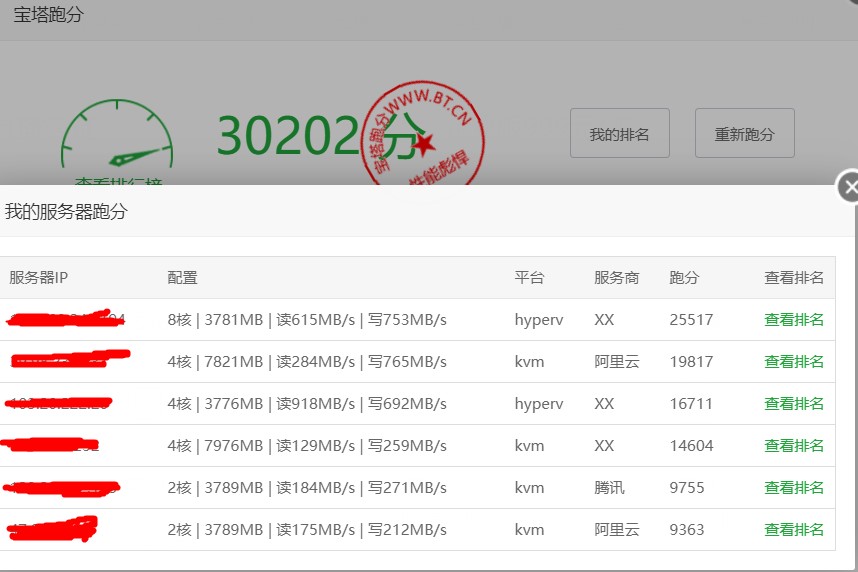This screenshot has height=572, width=858.
Task: Open ranking link for the 14604 row
Action: 794,446
